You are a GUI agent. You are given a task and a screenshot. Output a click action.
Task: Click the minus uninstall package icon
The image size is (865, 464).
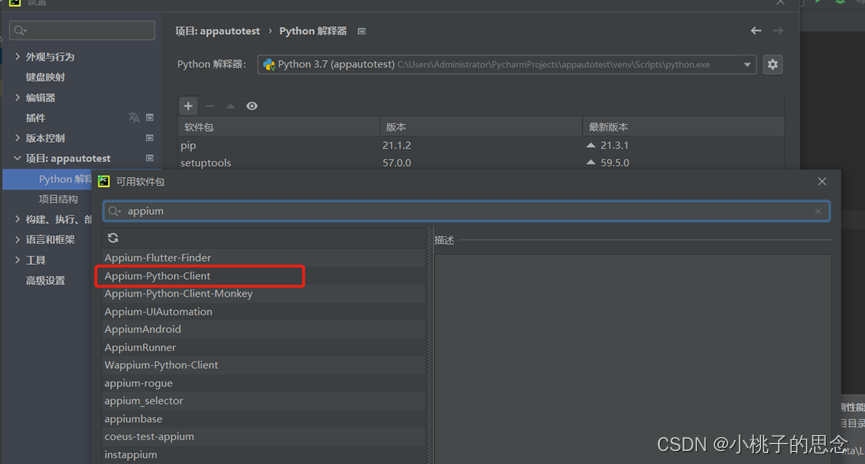210,106
